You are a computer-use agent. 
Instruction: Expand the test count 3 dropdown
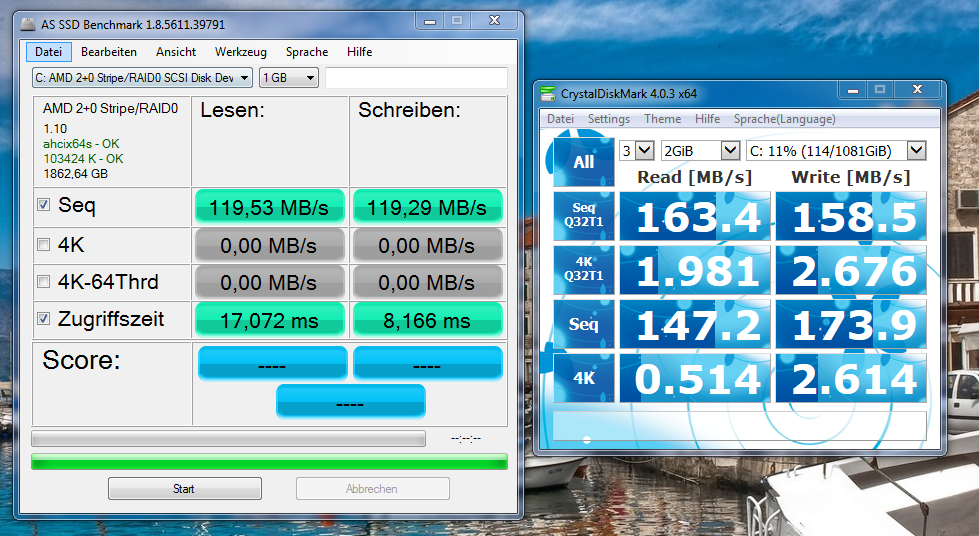click(x=645, y=151)
